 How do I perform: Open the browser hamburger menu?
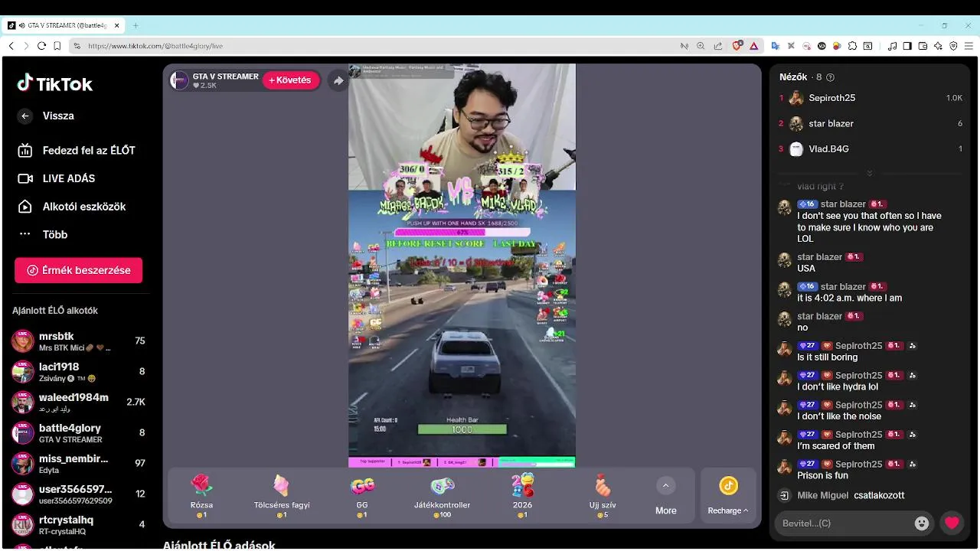969,46
